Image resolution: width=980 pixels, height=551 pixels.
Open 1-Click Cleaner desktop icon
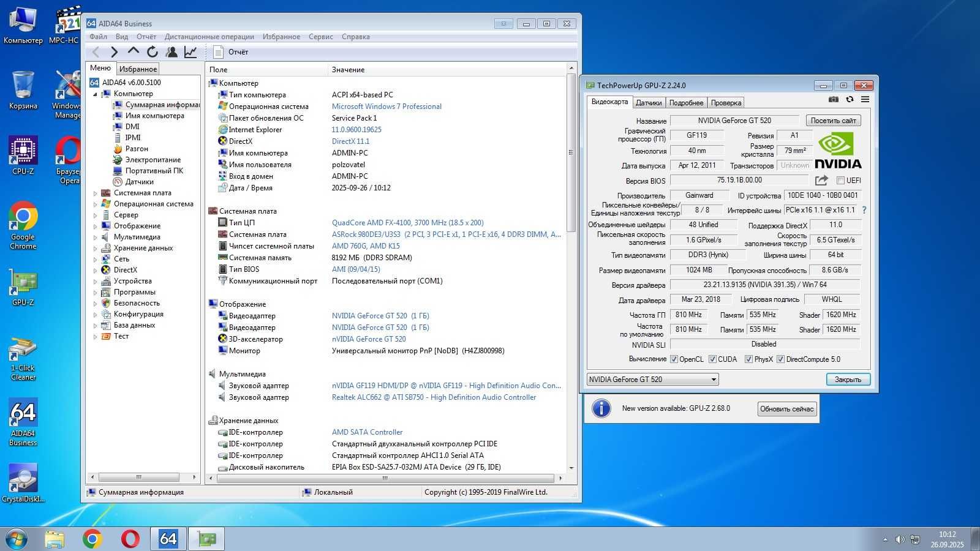point(23,359)
